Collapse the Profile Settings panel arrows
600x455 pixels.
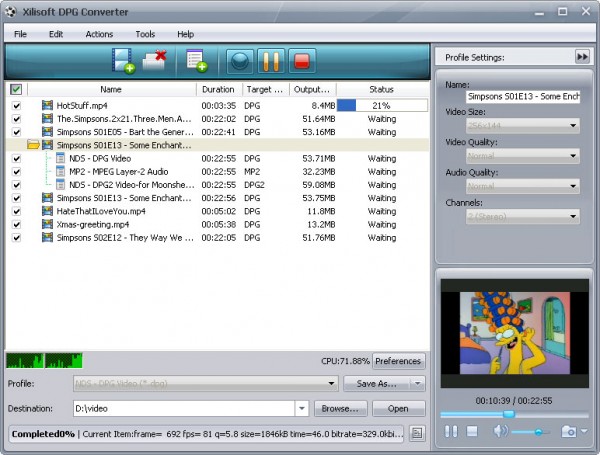(x=582, y=57)
